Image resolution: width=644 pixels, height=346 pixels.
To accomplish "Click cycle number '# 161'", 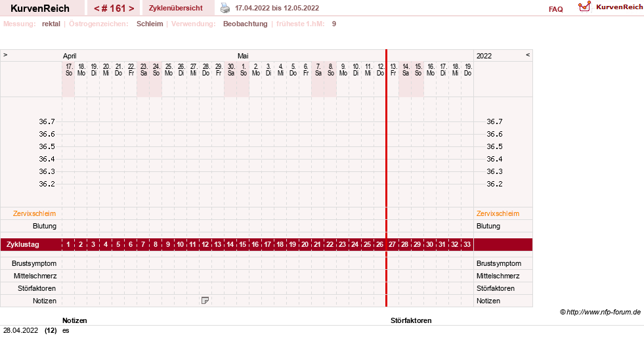I will click(114, 9).
